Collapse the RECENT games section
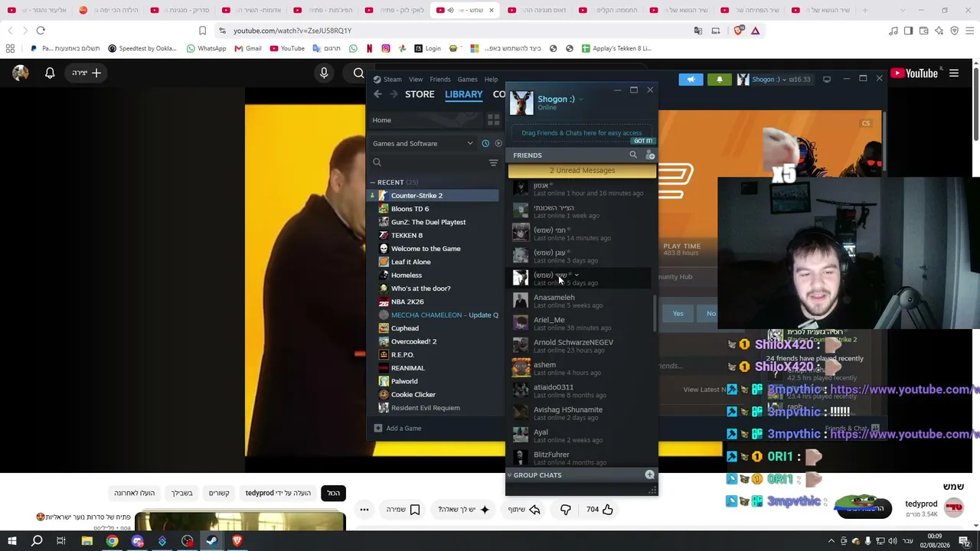The width and height of the screenshot is (980, 551). [x=373, y=182]
